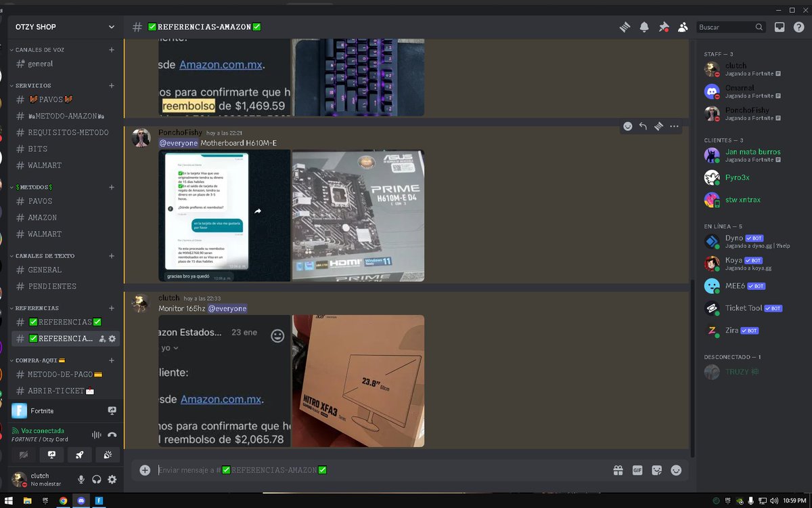Create channel in CANALES DE VOZ category

(112, 50)
